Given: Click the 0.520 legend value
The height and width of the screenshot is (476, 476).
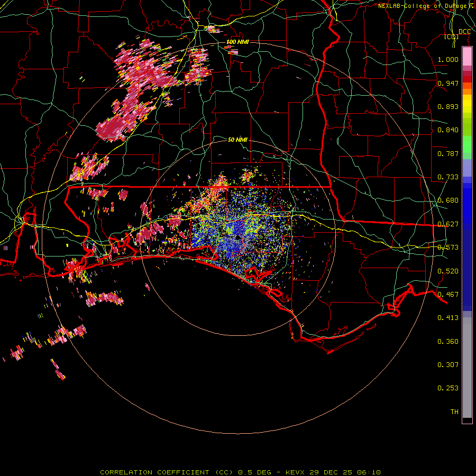Looking at the screenshot, I should [x=448, y=271].
